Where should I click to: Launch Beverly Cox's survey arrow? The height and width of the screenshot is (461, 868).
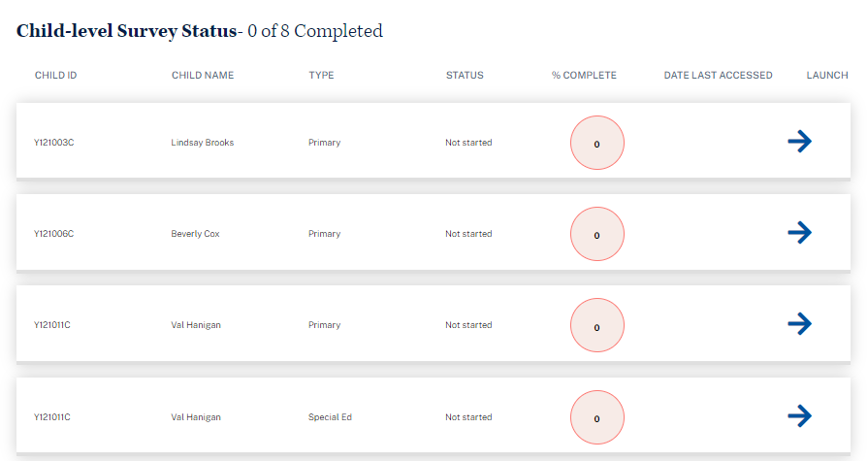[x=799, y=233]
